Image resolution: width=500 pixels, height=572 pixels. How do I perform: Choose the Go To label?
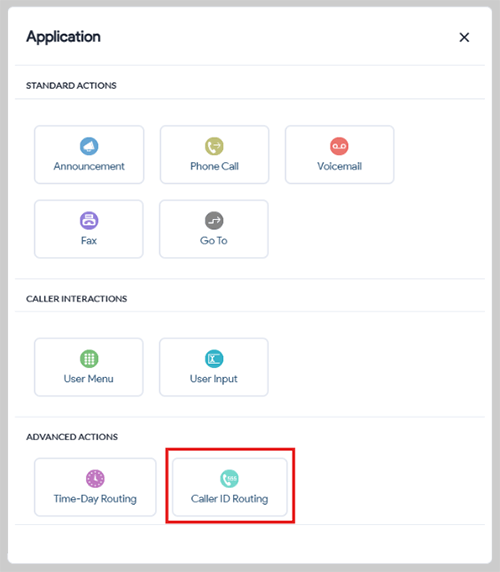pos(214,241)
